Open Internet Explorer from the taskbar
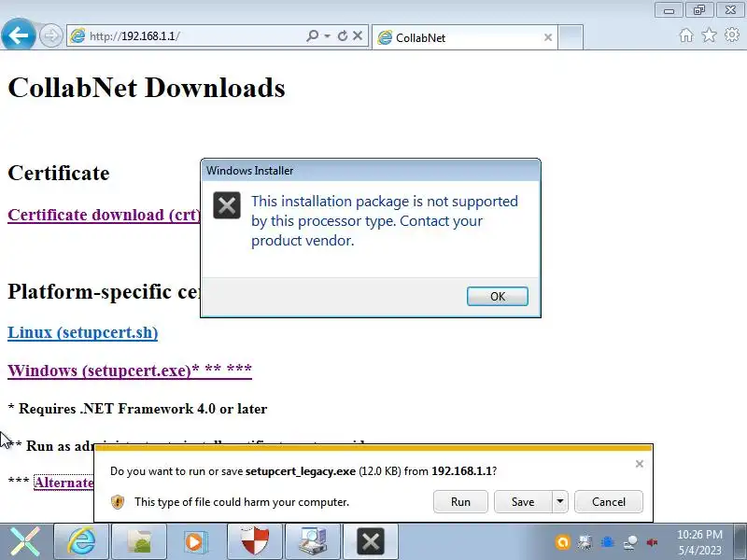This screenshot has height=560, width=747. coord(81,541)
